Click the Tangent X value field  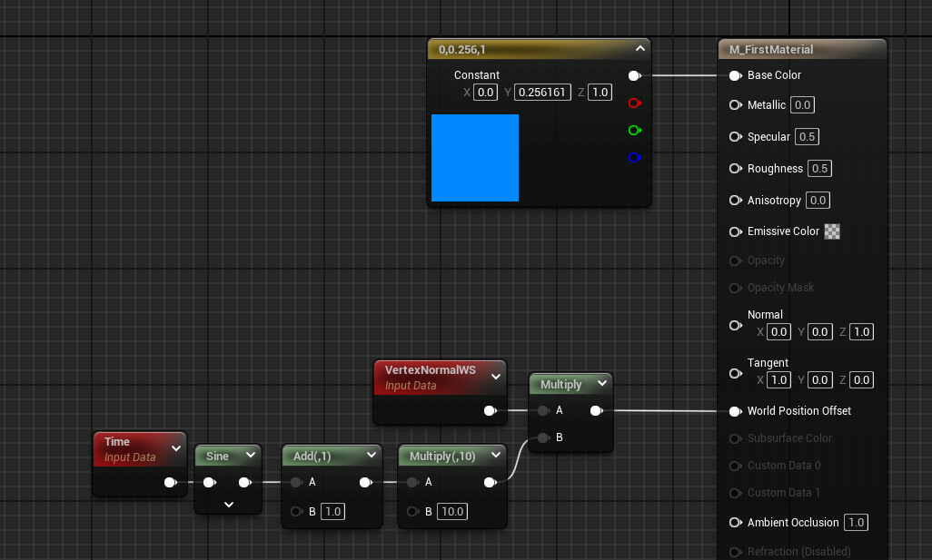click(778, 380)
